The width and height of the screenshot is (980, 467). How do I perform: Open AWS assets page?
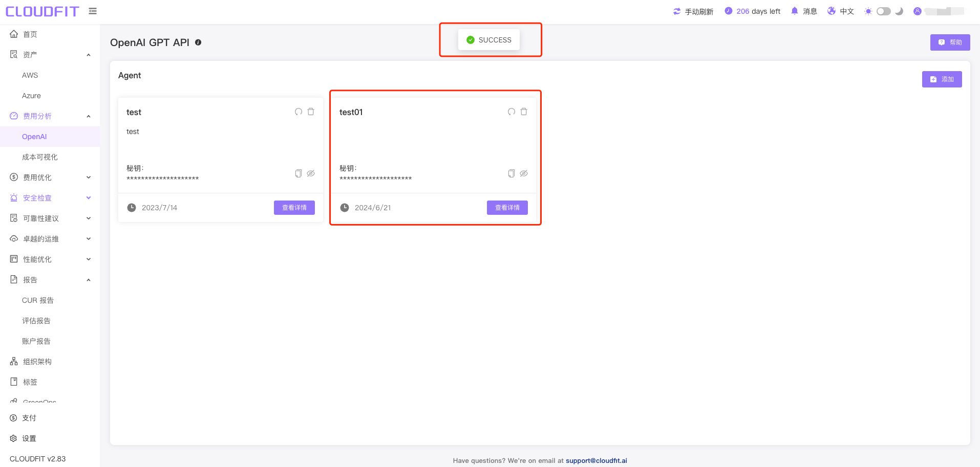click(50, 75)
